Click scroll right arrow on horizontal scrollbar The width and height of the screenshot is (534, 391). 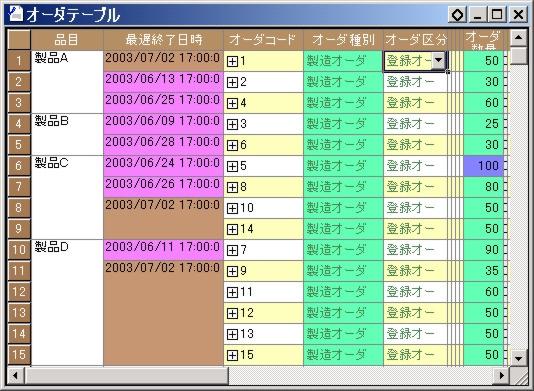502,375
